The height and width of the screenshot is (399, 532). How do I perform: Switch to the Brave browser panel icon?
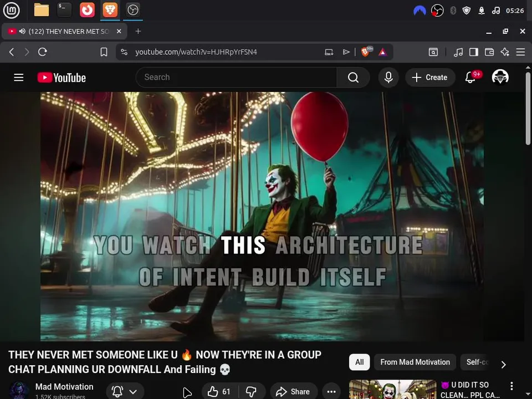[x=110, y=10]
